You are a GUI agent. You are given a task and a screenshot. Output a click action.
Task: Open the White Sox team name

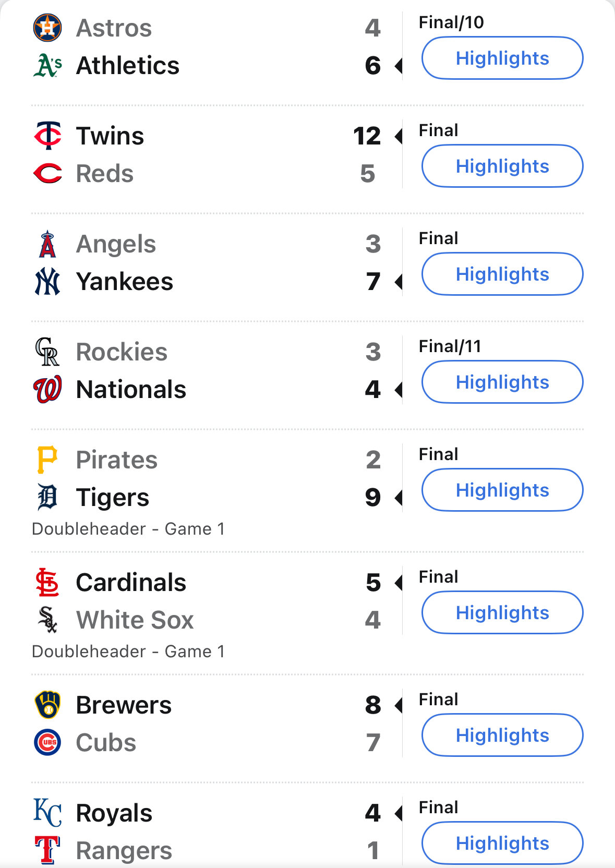(x=135, y=620)
